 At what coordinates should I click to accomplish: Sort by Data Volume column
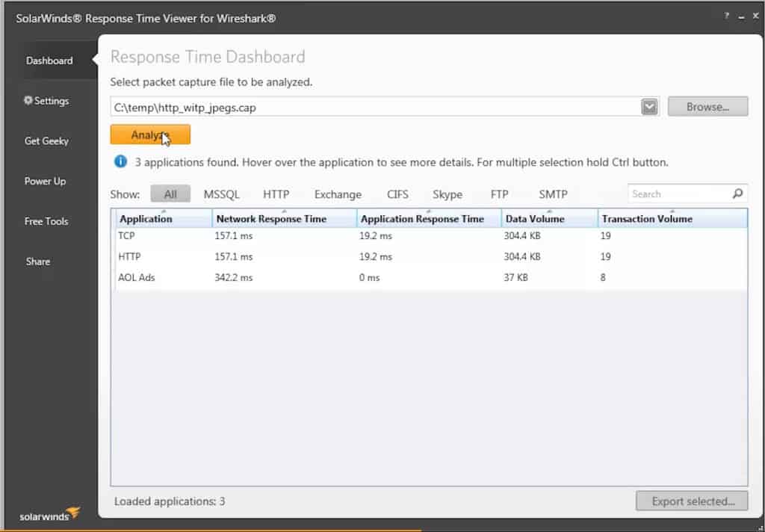[549, 219]
